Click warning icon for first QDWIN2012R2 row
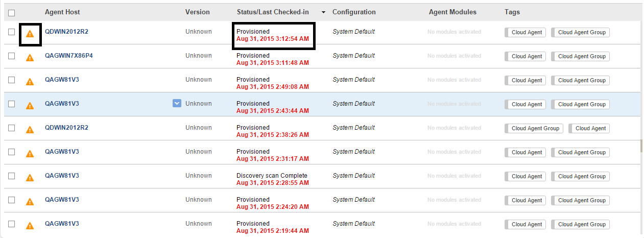 [30, 34]
